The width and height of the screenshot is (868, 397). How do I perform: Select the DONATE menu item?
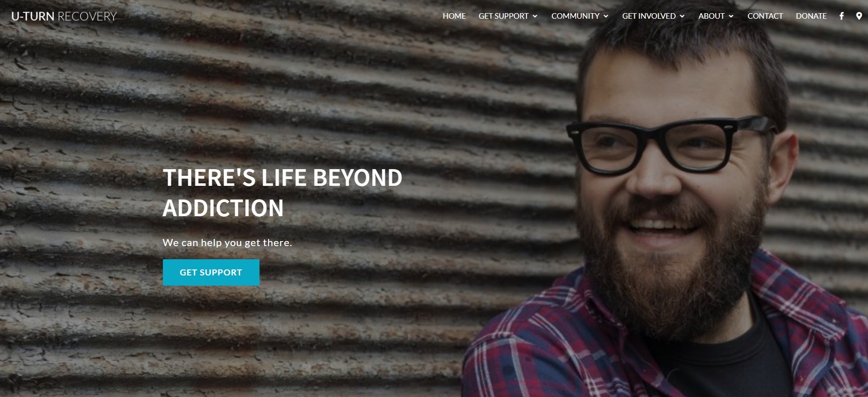point(811,16)
